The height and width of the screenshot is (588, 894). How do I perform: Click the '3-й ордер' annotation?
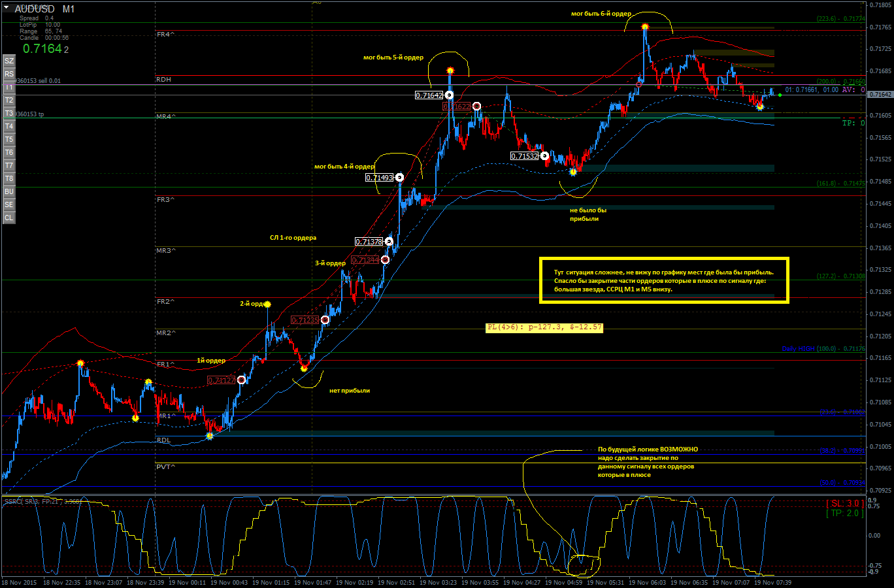(x=331, y=263)
